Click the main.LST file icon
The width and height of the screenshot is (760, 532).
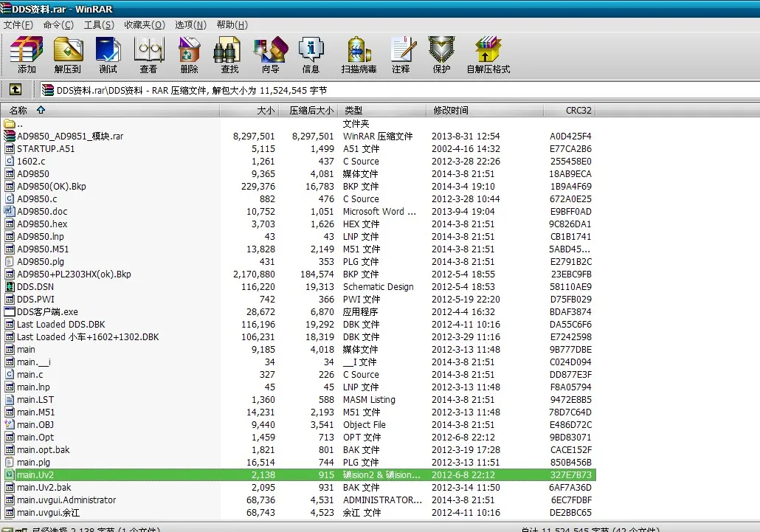tap(9, 400)
